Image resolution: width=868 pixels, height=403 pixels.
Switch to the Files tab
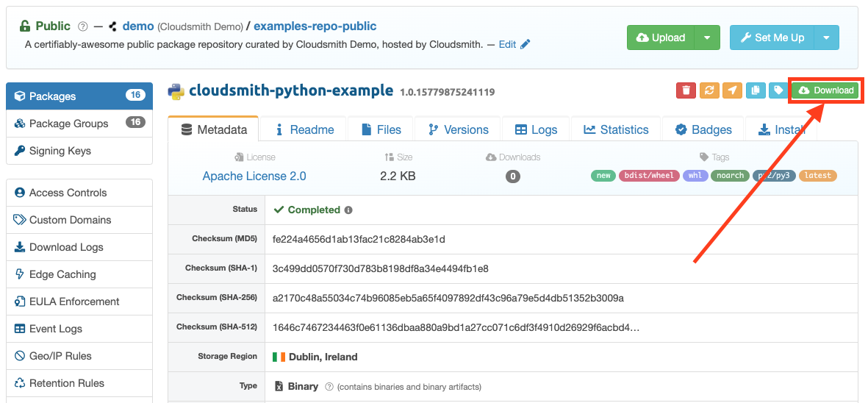[381, 129]
